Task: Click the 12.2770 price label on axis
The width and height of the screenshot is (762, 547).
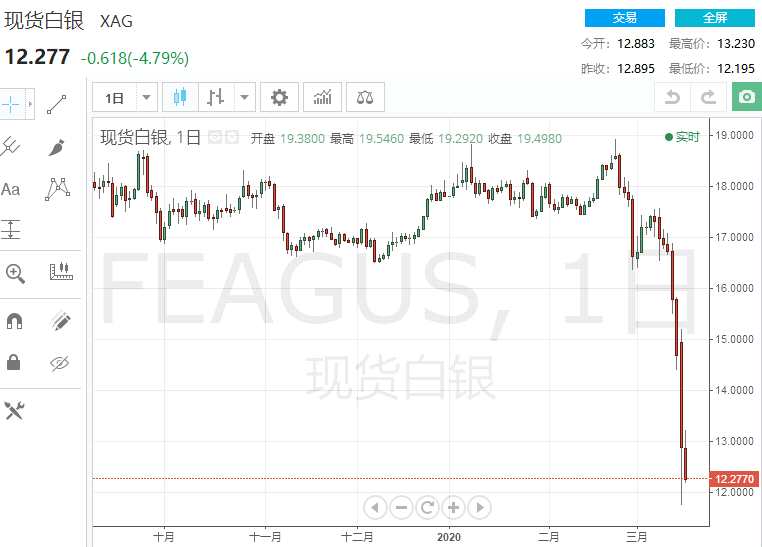Action: tap(734, 479)
